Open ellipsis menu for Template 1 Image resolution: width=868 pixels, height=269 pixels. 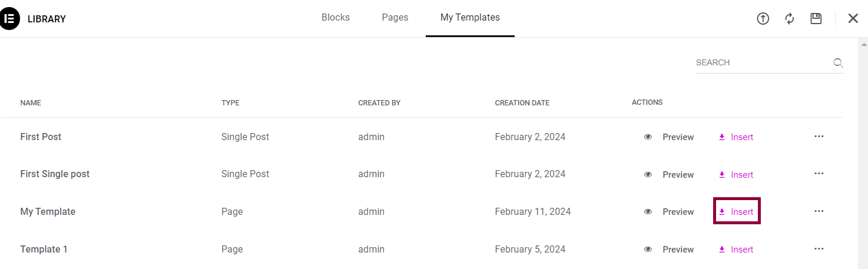[x=819, y=249]
